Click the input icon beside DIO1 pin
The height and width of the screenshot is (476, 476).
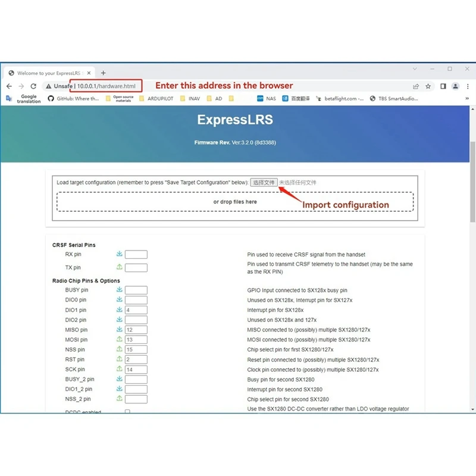[120, 309]
